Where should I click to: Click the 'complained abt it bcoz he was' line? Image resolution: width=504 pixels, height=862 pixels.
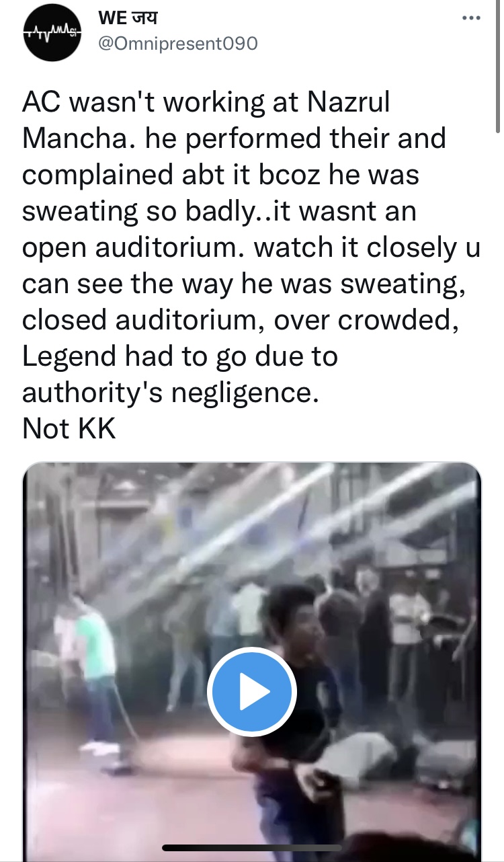[x=221, y=175]
